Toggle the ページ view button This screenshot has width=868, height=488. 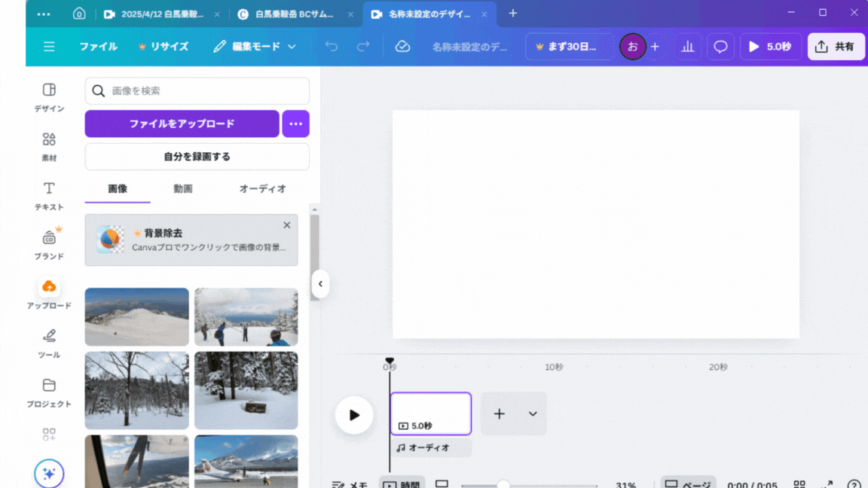point(688,484)
